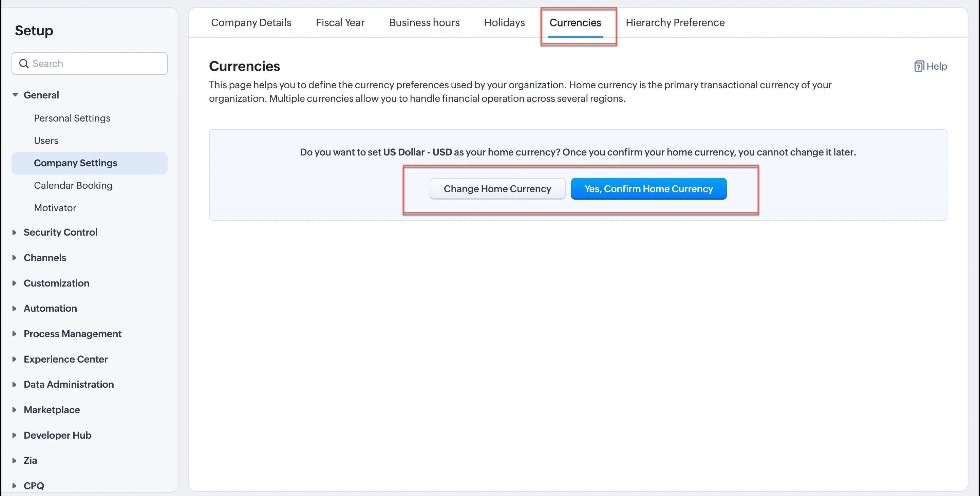Open the Holidays tab
This screenshot has width=980, height=496.
click(505, 23)
